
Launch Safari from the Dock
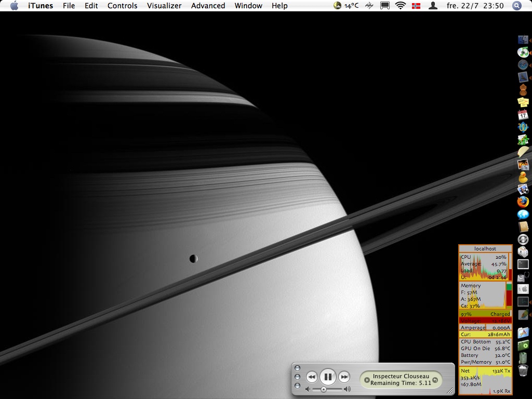point(523,65)
